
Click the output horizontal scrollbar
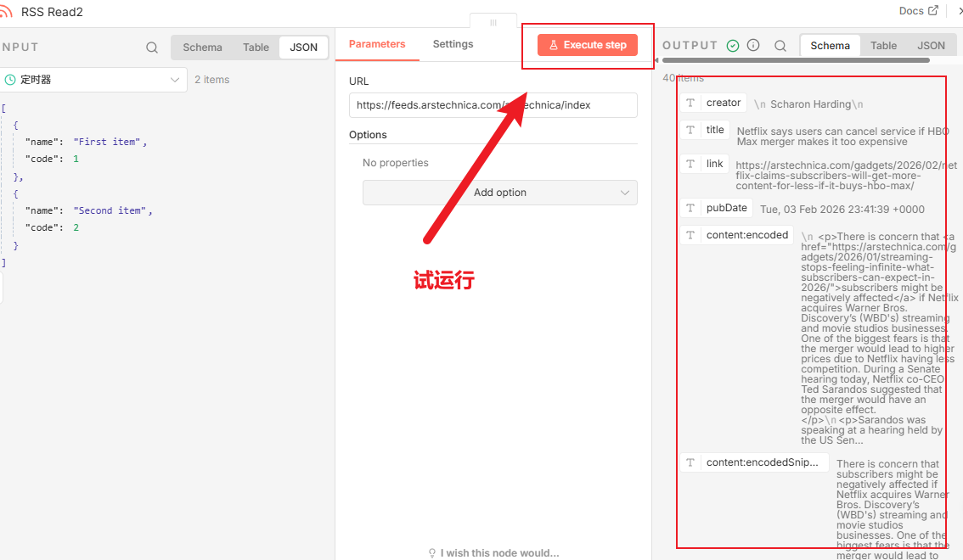796,61
